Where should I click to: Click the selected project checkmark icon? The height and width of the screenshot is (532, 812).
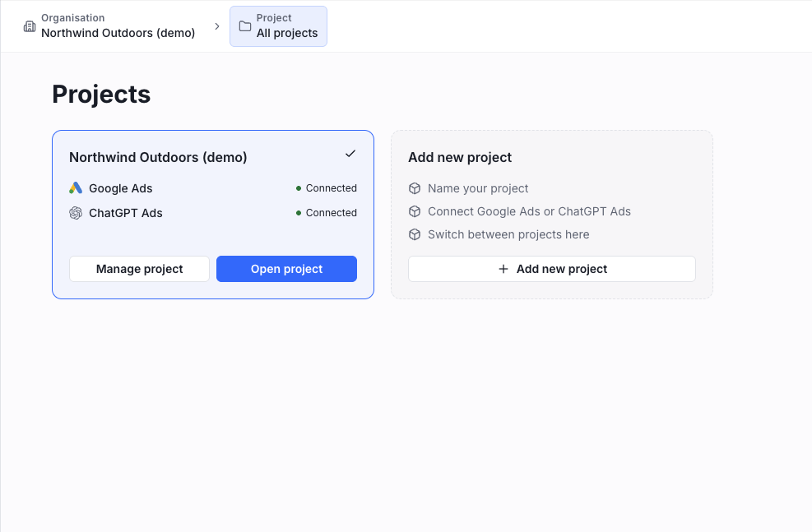[350, 154]
